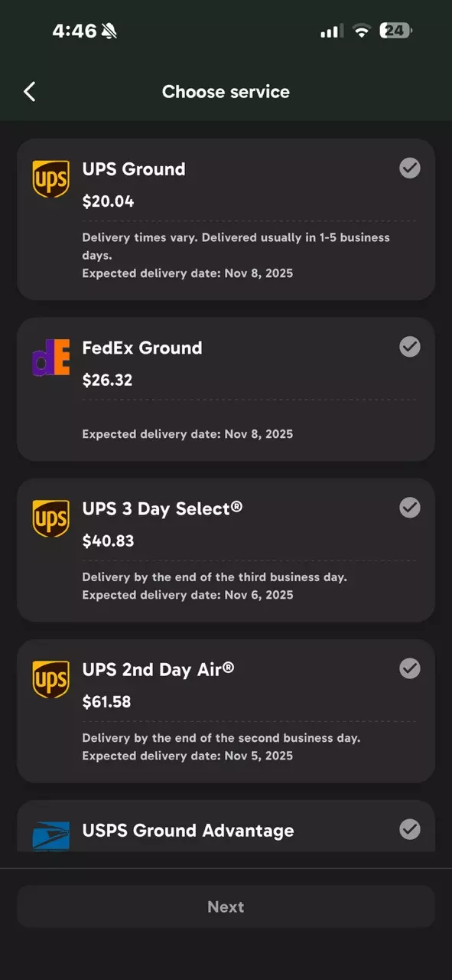452x980 pixels.
Task: Click the UPS 2nd Day Air logo
Action: point(50,679)
